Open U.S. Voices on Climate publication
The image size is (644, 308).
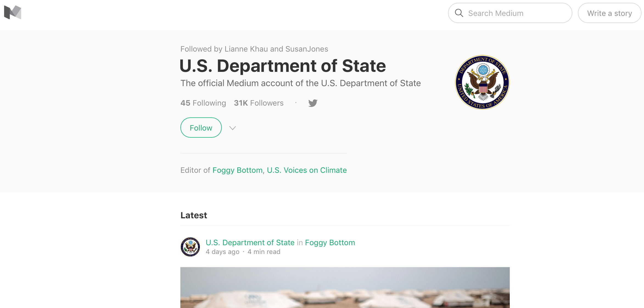307,170
